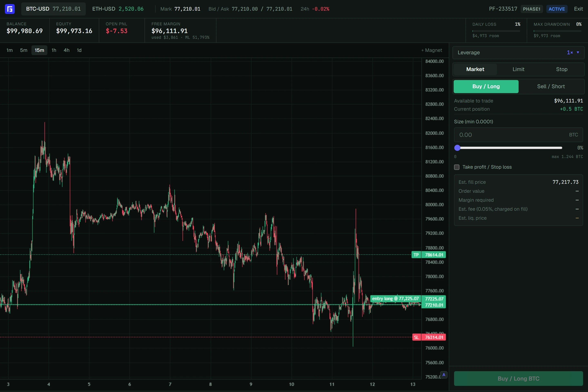Click the blue app logo icon
Screen dimensions: 588x392
[10, 9]
